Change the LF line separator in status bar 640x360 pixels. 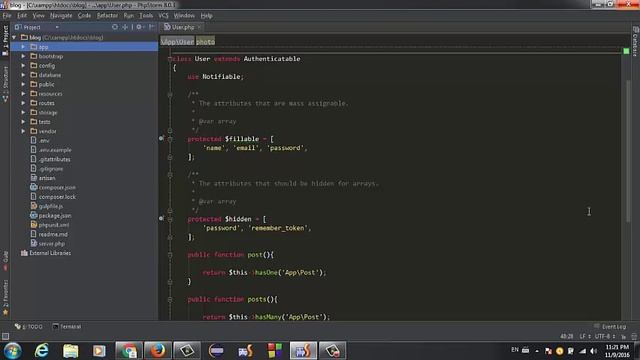585,336
